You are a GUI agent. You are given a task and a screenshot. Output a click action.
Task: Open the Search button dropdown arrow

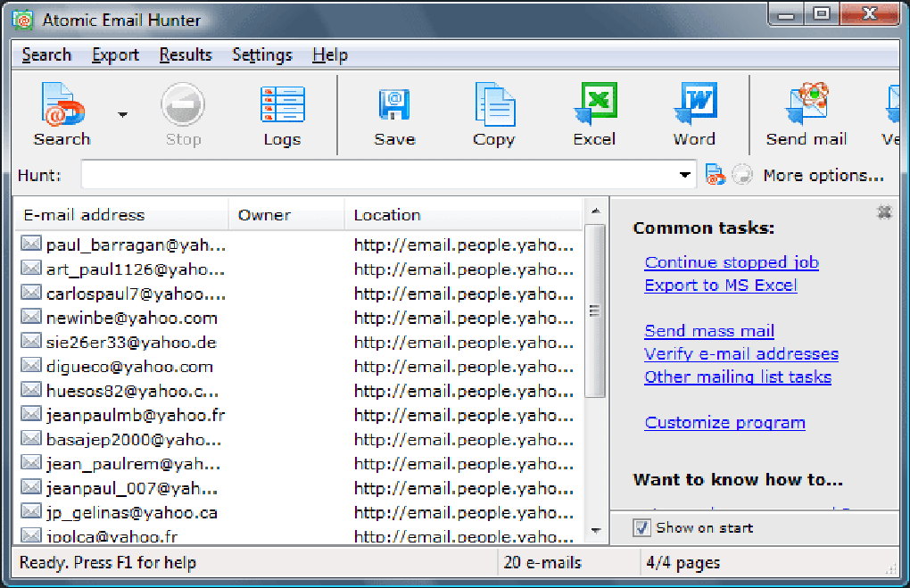122,114
